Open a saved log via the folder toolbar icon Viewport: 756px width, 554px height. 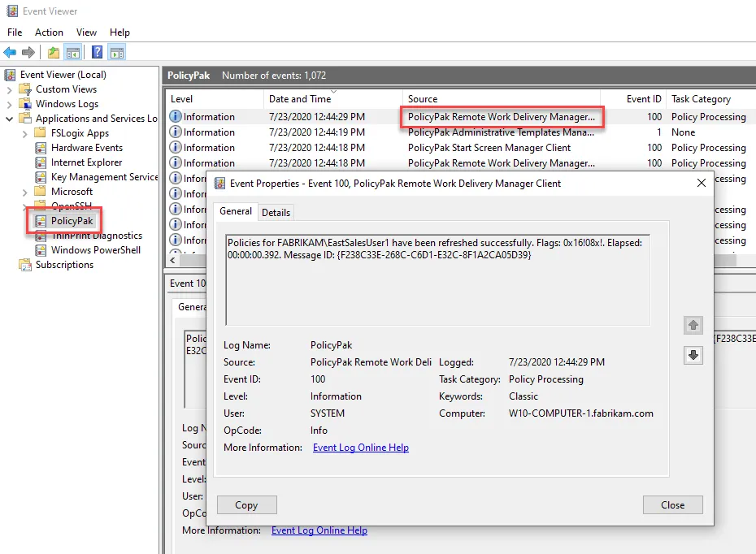coord(52,51)
